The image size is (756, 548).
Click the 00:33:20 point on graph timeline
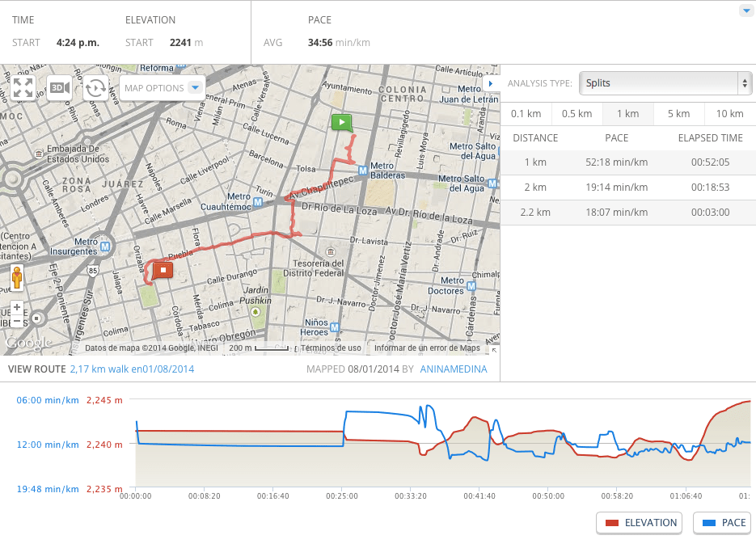(414, 496)
